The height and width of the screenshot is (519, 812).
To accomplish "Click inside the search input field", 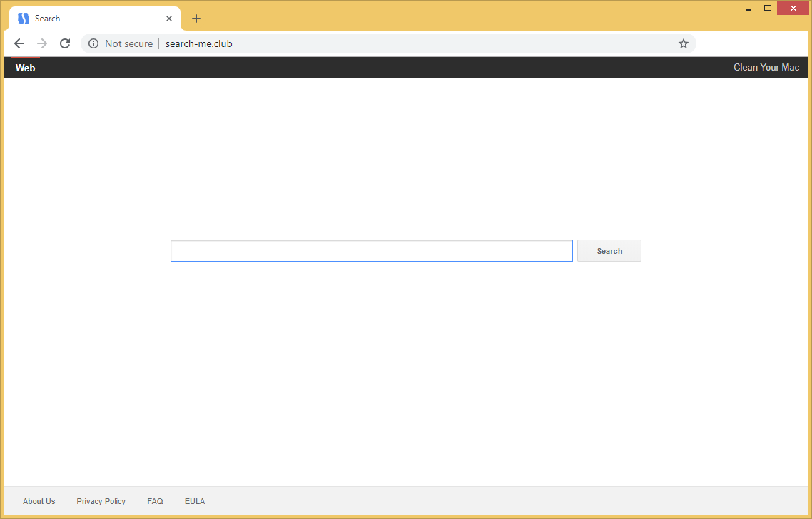I will coord(371,251).
